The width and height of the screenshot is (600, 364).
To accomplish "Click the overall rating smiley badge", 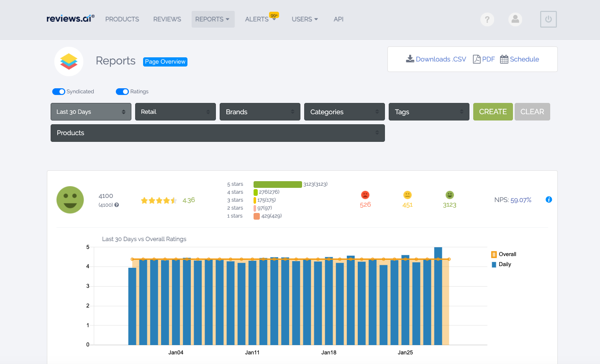I will [x=70, y=200].
